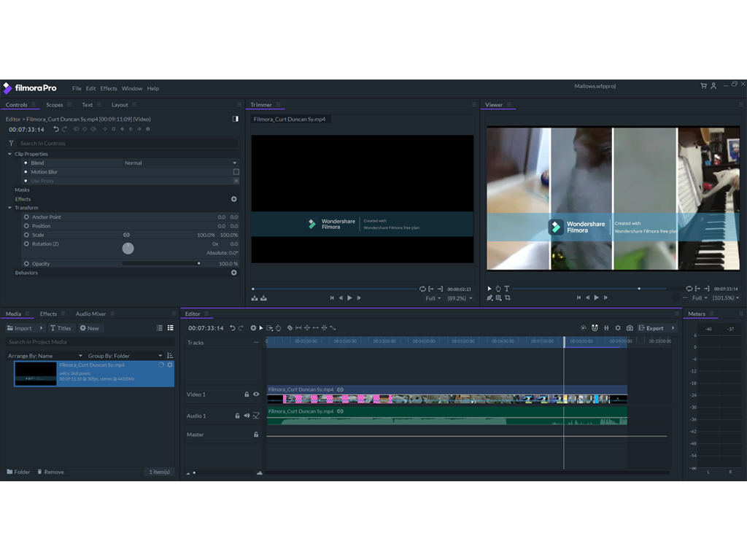The image size is (747, 560).
Task: Toggle the Audio 1 track lock
Action: click(237, 416)
